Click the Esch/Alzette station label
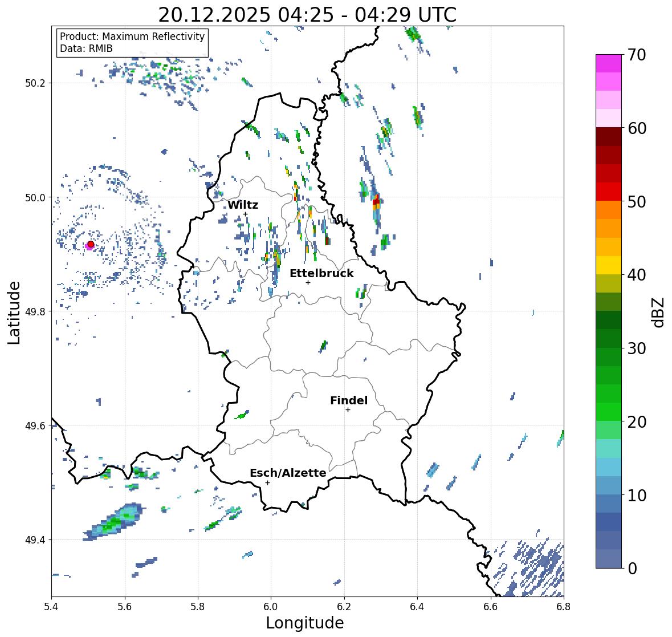 (x=288, y=473)
